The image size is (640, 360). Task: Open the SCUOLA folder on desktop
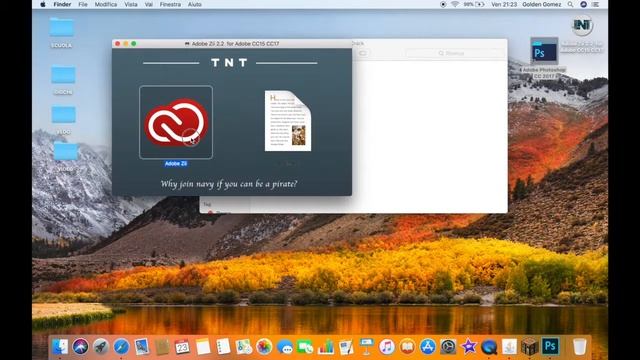click(x=62, y=28)
